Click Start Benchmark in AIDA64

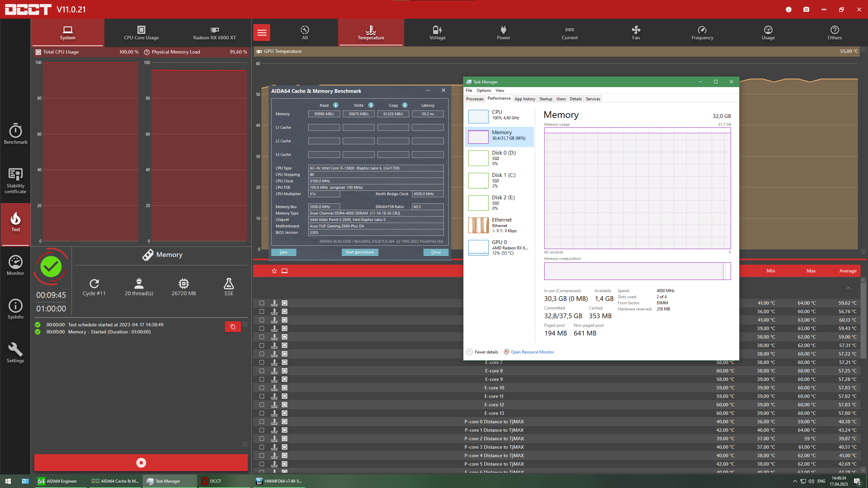(360, 252)
